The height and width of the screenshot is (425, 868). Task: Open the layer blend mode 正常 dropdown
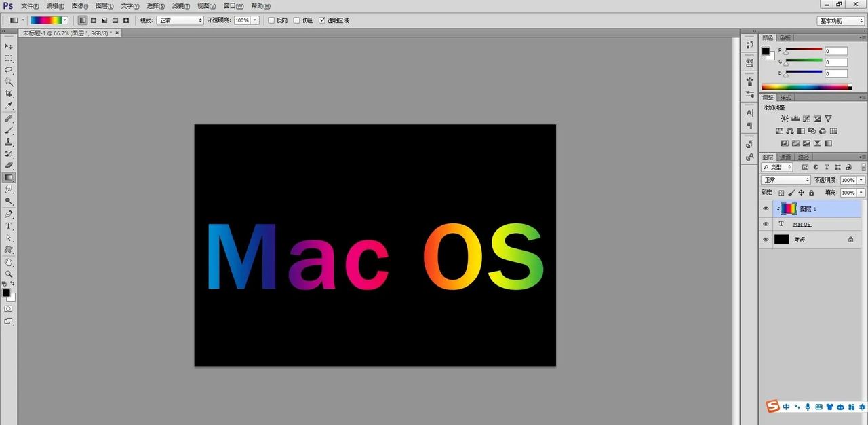click(x=786, y=180)
